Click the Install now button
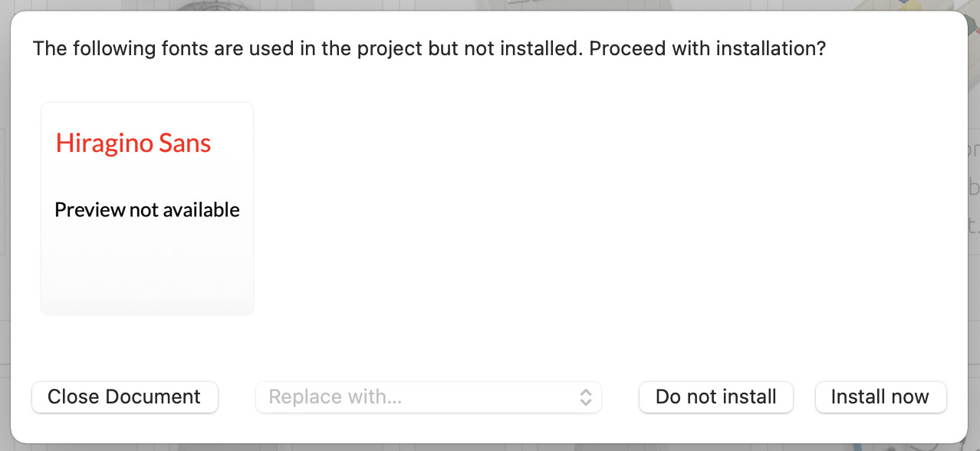 tap(880, 397)
